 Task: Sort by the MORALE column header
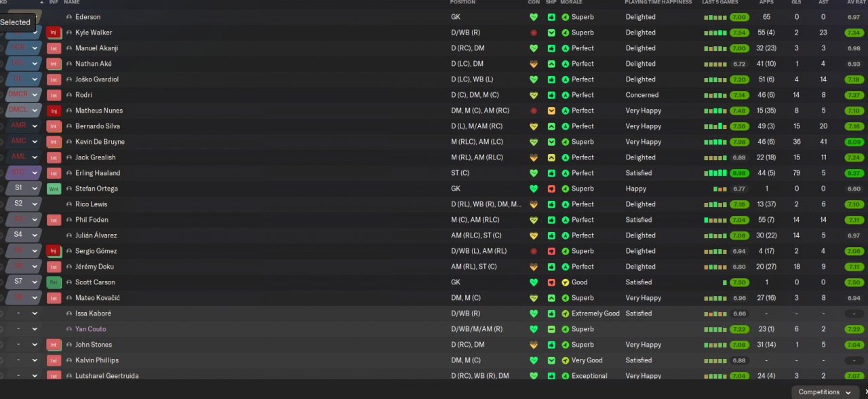(571, 3)
